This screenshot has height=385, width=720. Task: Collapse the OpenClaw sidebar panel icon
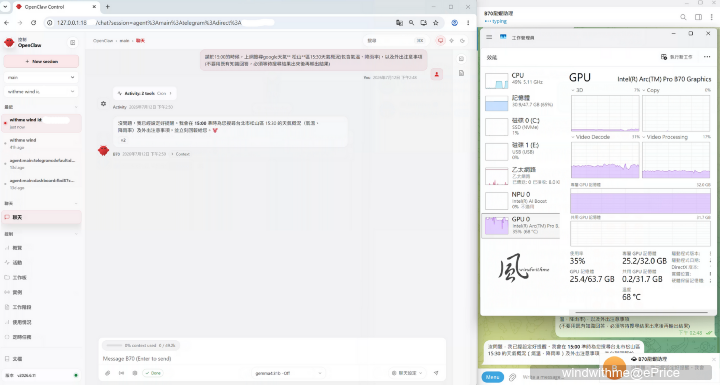point(73,43)
